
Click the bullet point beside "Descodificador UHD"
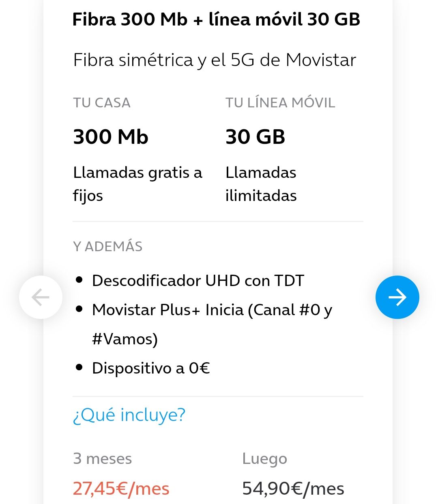click(x=79, y=280)
